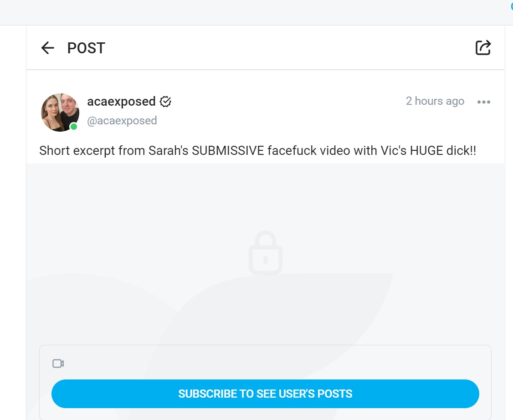The image size is (513, 420).
Task: Click the padlock icon on locked media
Action: [265, 252]
